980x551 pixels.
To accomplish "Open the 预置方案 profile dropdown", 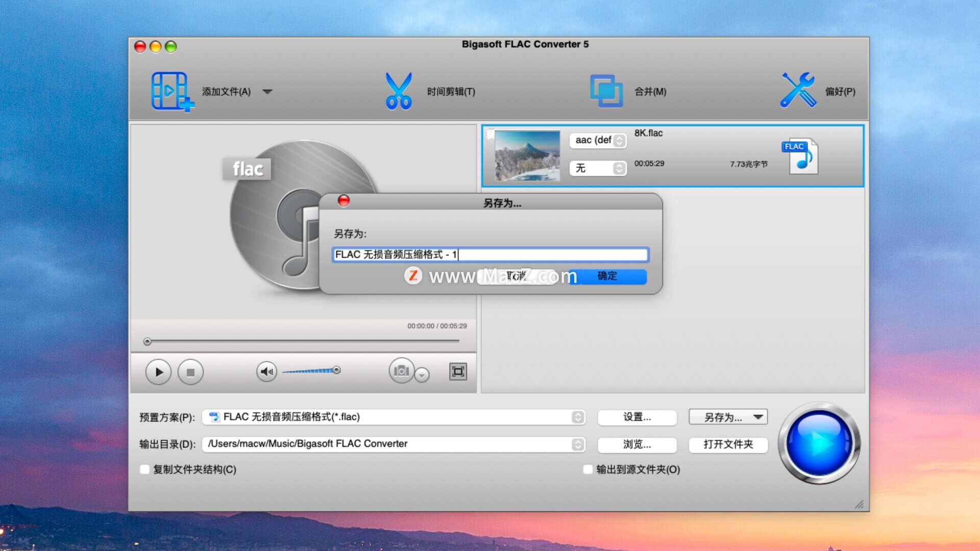I will (x=393, y=417).
